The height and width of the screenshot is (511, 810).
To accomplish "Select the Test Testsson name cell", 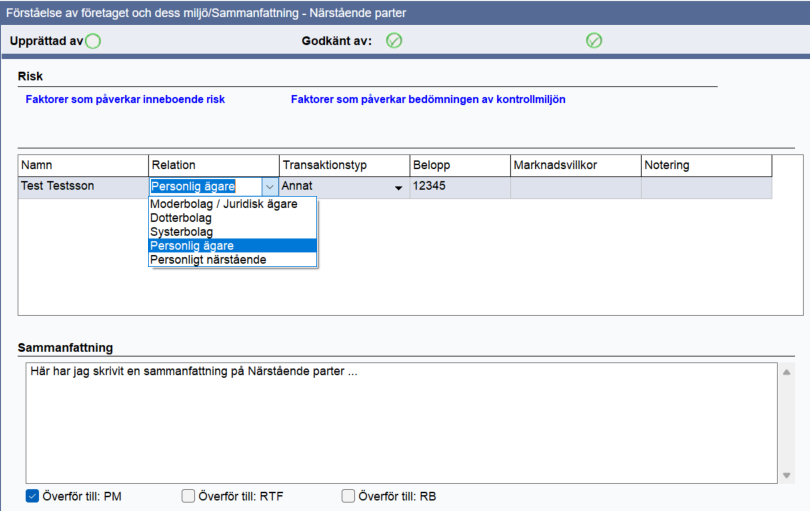I will [83, 187].
